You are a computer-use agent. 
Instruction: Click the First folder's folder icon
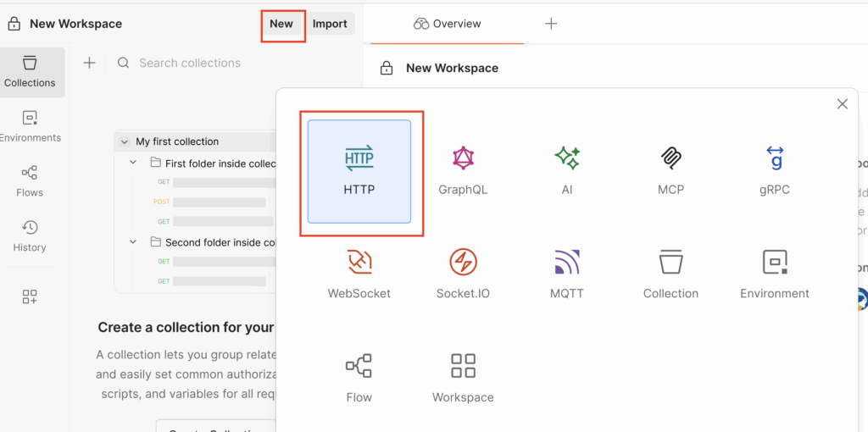click(x=155, y=163)
